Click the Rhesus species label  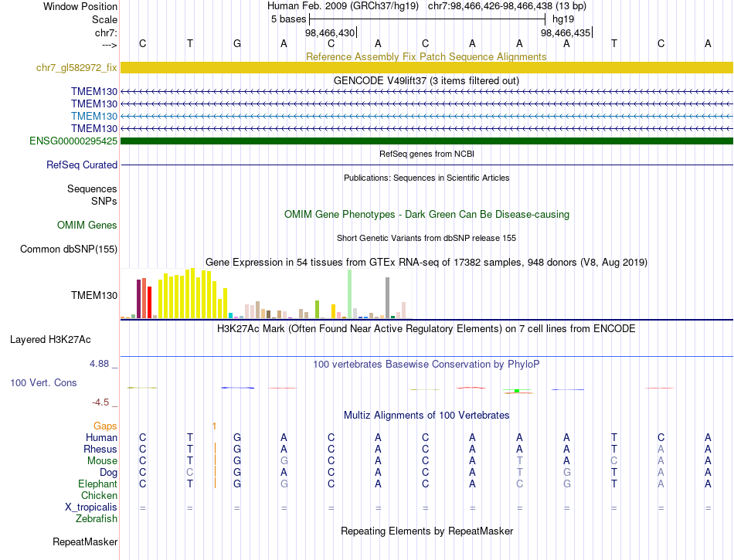[100, 449]
